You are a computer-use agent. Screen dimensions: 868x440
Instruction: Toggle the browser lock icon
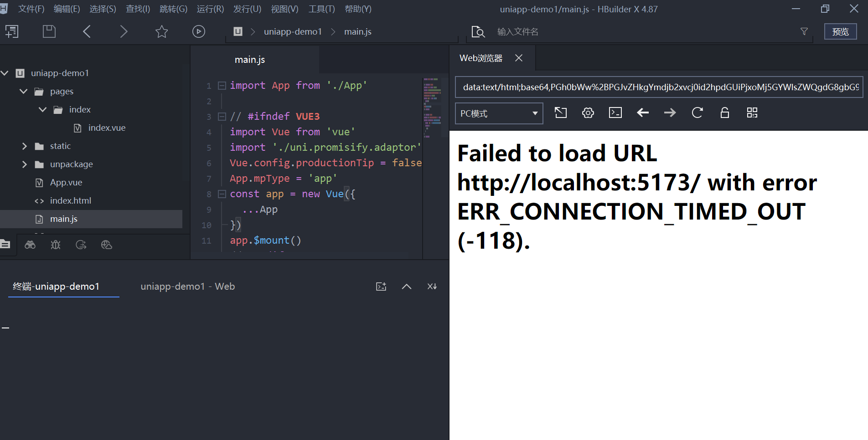(724, 113)
